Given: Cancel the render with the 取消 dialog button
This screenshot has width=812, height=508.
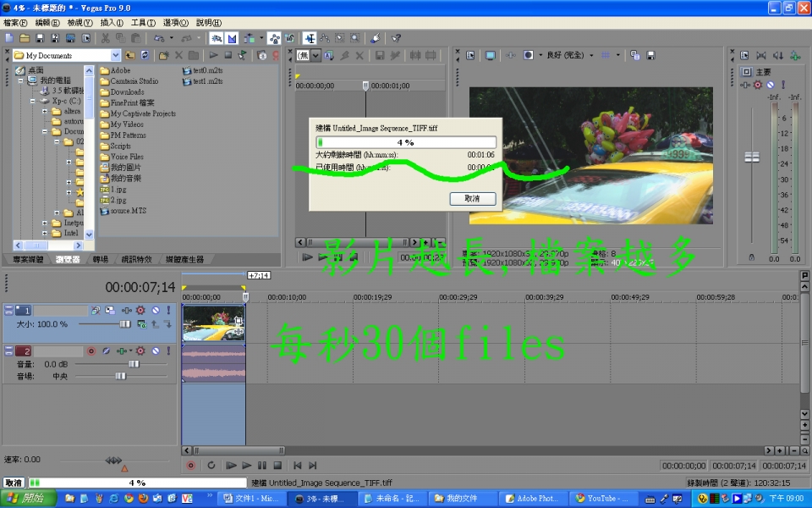Looking at the screenshot, I should coord(472,198).
